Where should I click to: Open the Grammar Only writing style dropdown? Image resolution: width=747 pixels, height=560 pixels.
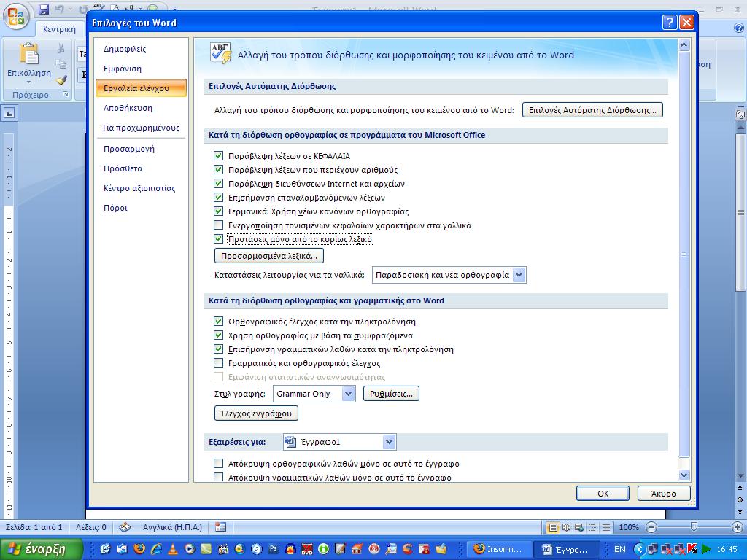348,394
